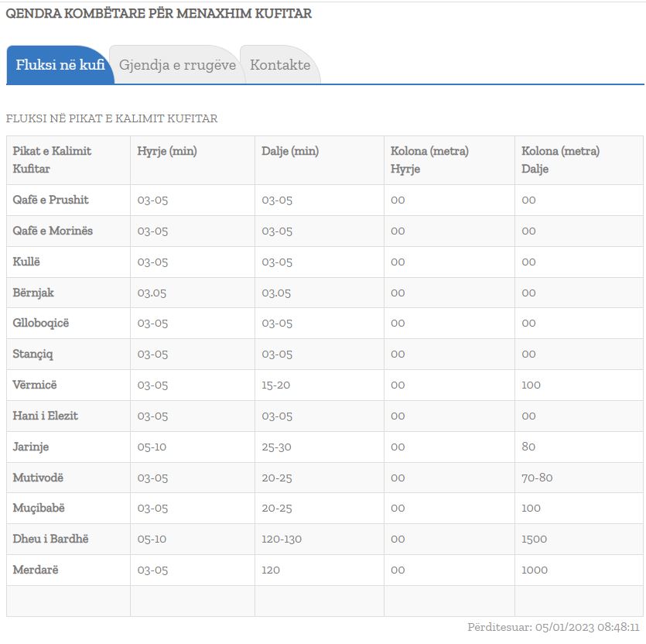
Task: Click the Kullë border point name
Action: pos(26,262)
